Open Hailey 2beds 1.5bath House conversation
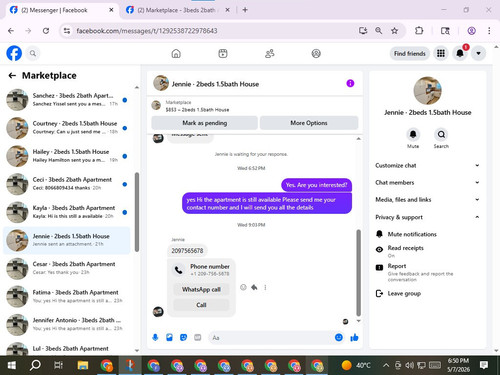The image size is (500, 375). pyautogui.click(x=67, y=156)
